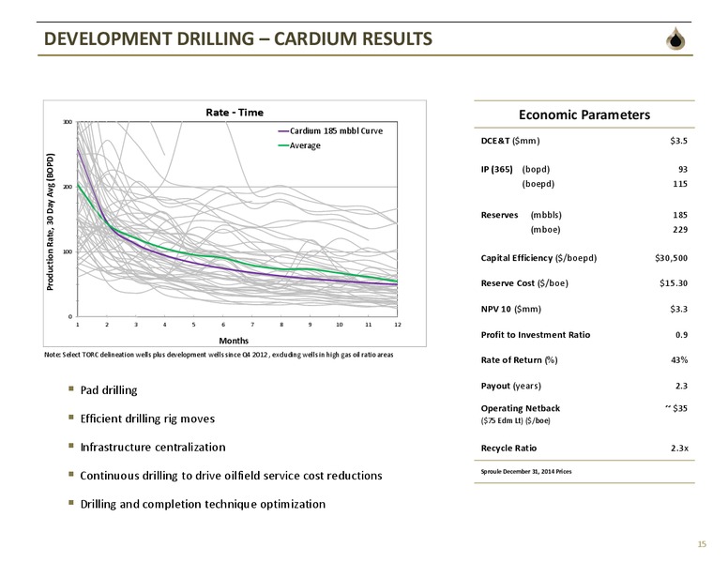Click the 'Operating Netback' label
The image size is (728, 563).
click(521, 408)
